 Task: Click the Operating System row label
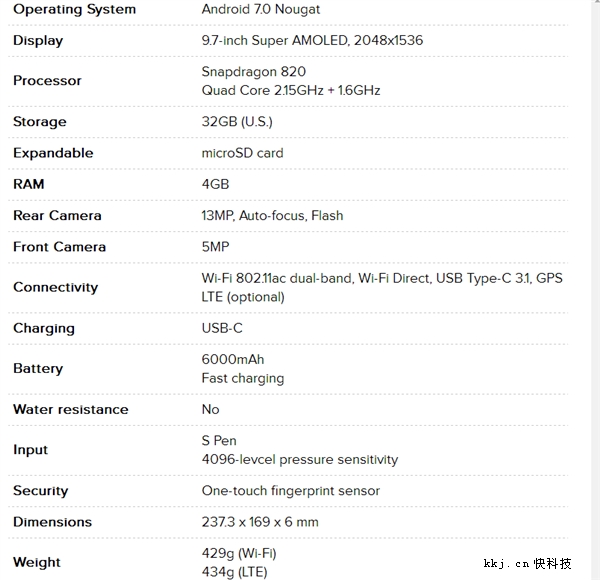point(74,9)
